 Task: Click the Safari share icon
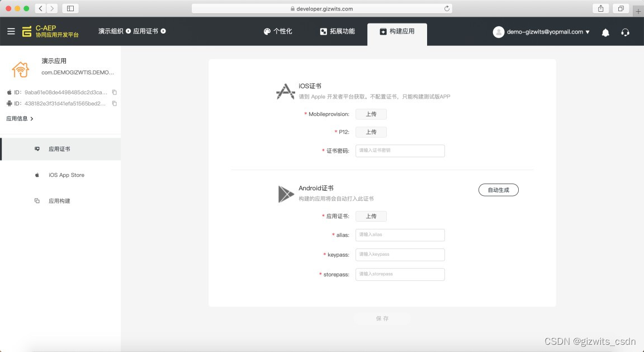600,8
